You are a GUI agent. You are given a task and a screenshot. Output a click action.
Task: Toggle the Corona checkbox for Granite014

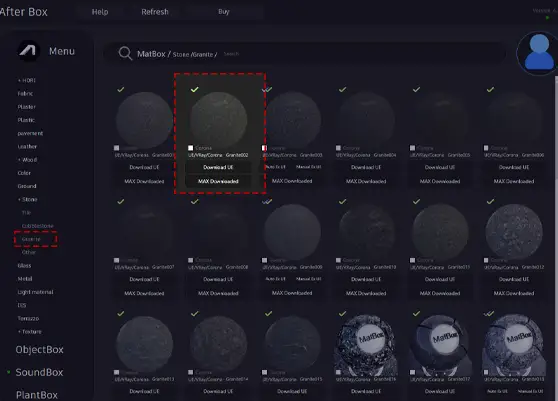tap(190, 372)
